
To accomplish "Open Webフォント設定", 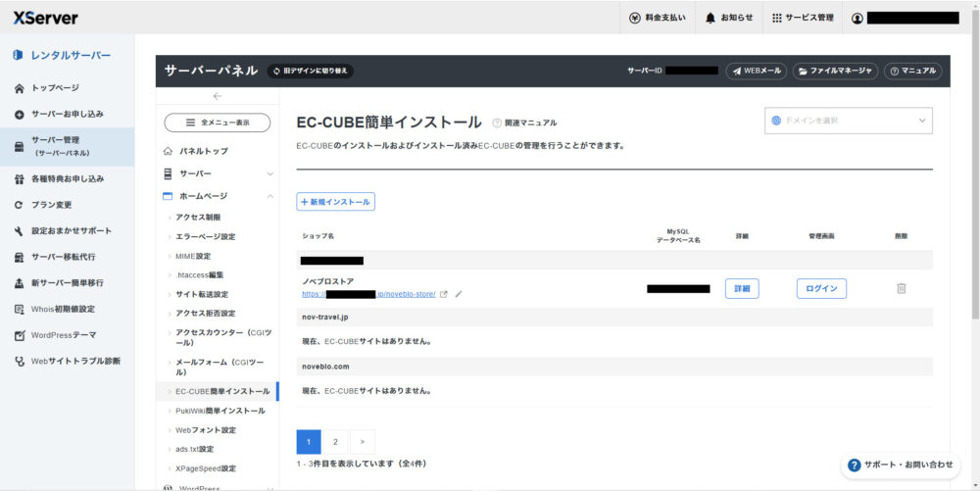I will [x=206, y=430].
